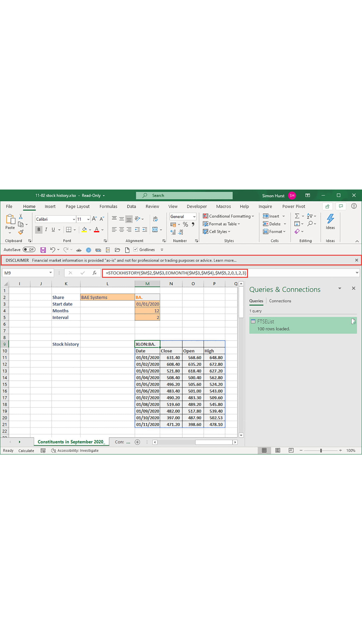362x644 pixels.
Task: Click the Format Painter brush icon
Action: 21,232
